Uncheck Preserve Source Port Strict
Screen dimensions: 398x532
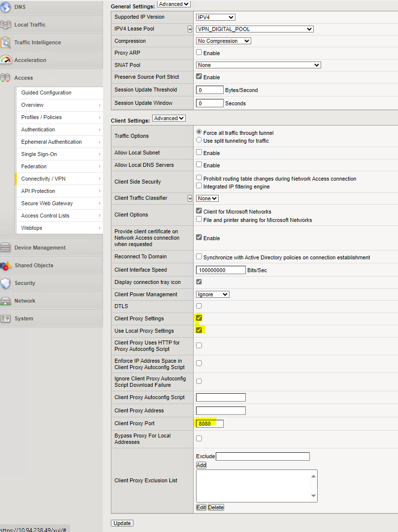point(199,76)
